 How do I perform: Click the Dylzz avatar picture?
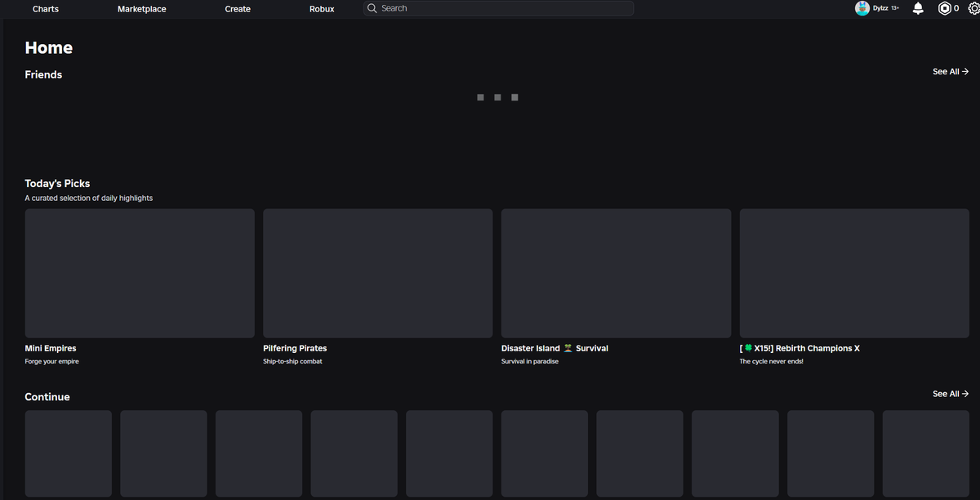862,8
